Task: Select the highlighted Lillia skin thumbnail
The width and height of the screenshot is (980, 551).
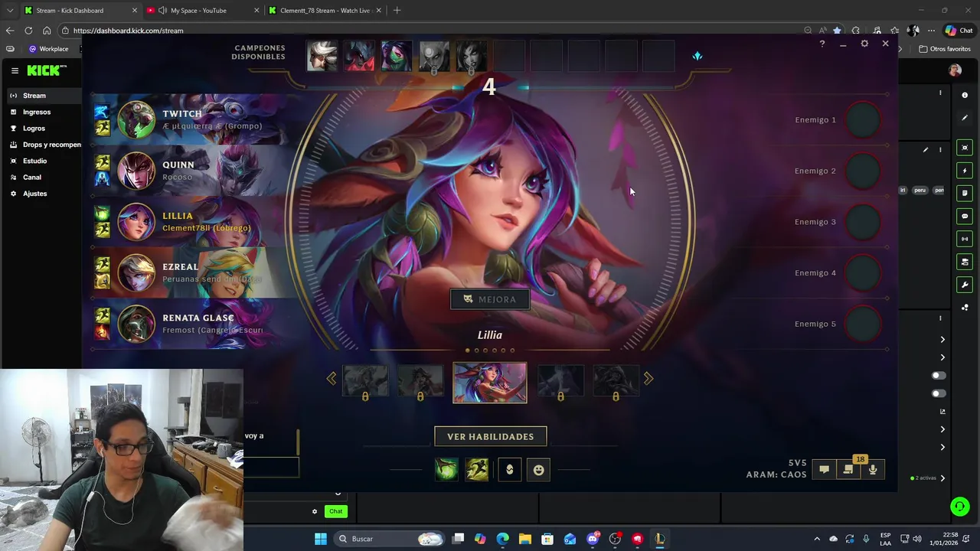Action: (x=490, y=383)
